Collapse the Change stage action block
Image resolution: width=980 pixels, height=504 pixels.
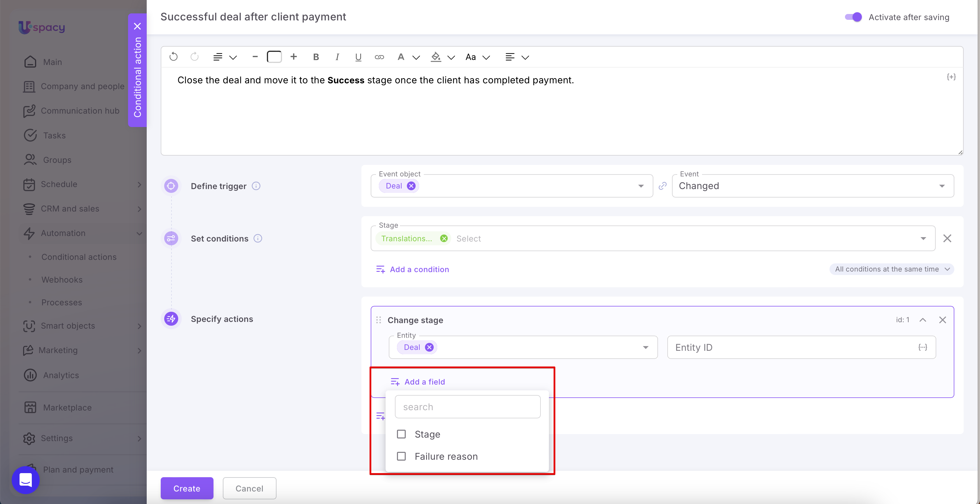pyautogui.click(x=923, y=320)
